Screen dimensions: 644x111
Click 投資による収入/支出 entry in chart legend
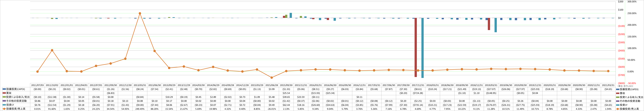click(x=630, y=97)
